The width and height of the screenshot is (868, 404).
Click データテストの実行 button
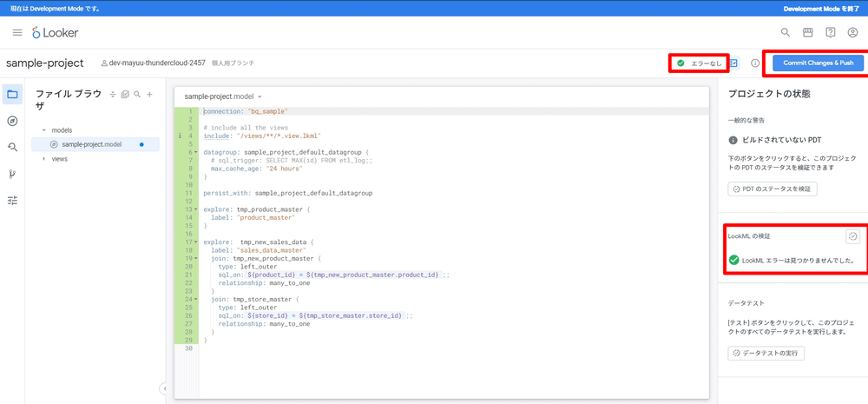tap(766, 353)
